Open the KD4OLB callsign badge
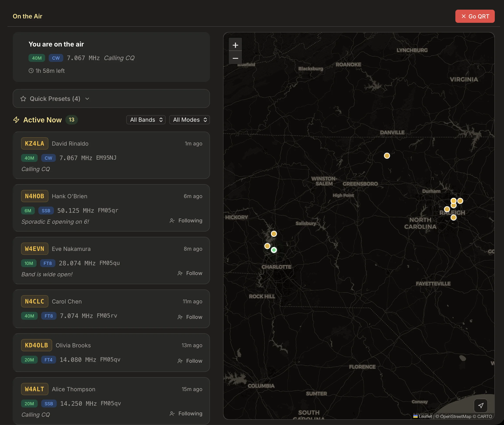Image resolution: width=504 pixels, height=425 pixels. pyautogui.click(x=37, y=345)
